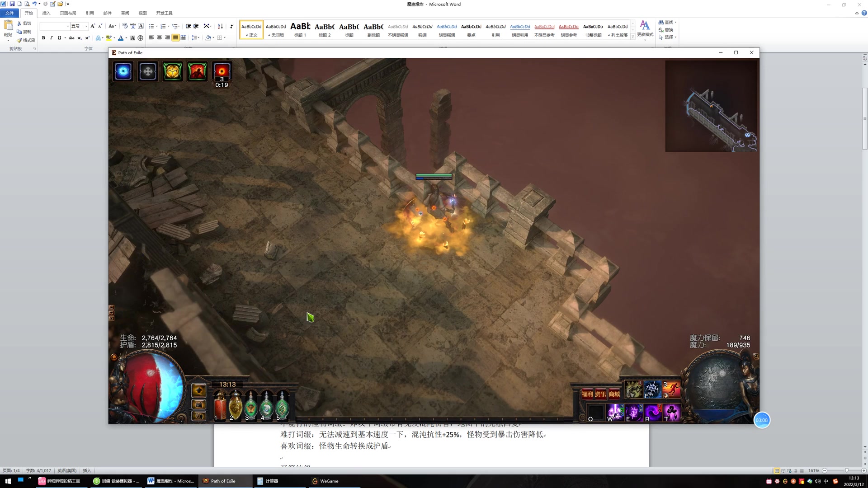Image resolution: width=868 pixels, height=488 pixels.
Task: Switch to the 页面布局 (Page Layout) tab
Action: pos(68,13)
